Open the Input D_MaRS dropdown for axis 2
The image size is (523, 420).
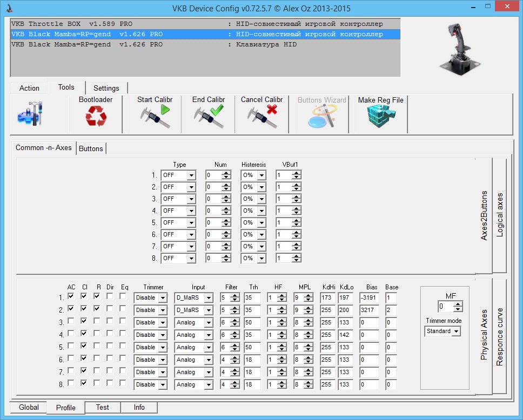(x=209, y=310)
